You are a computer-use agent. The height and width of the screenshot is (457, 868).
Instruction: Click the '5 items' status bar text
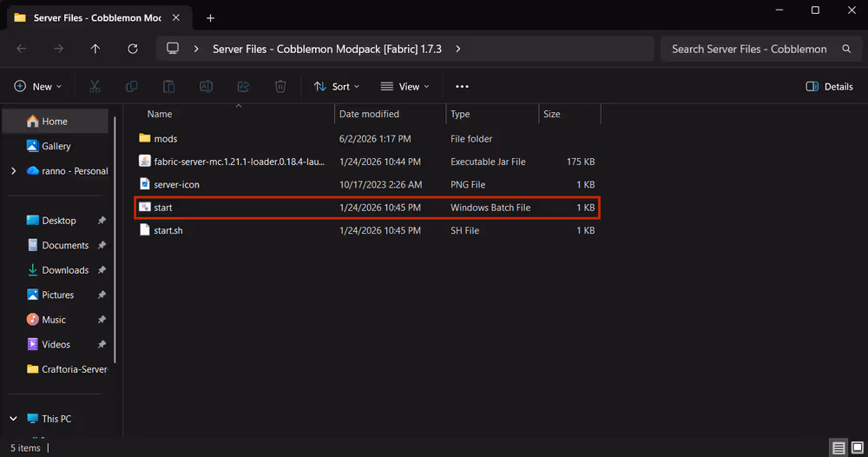[x=25, y=447]
